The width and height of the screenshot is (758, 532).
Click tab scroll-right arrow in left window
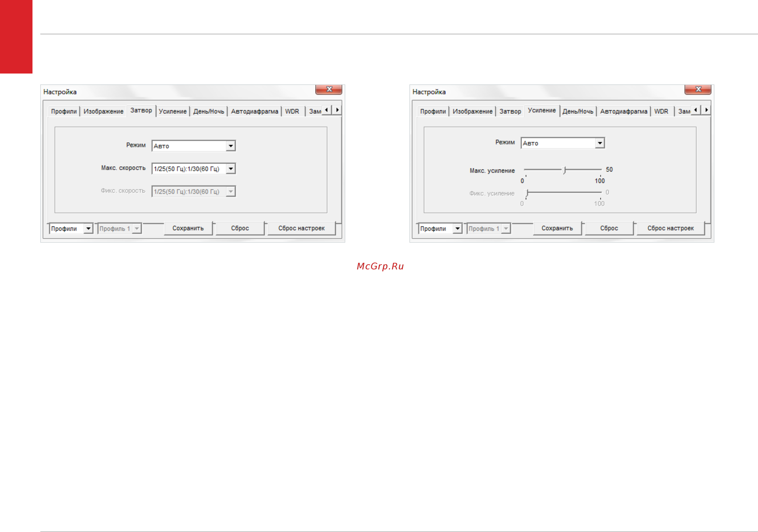click(x=337, y=110)
